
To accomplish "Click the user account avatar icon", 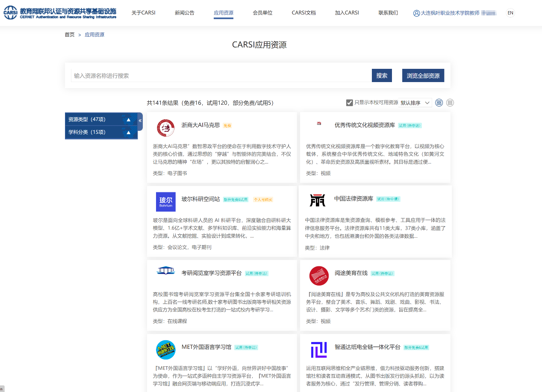I will 416,13.
